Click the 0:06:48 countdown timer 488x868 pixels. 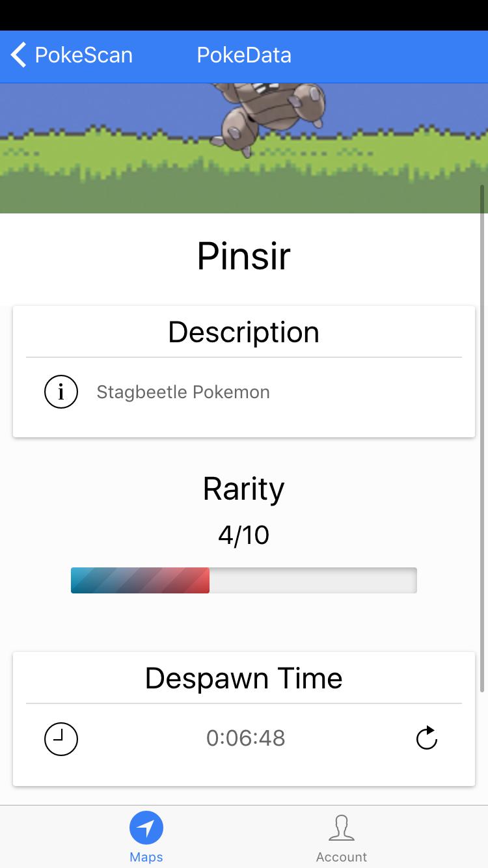click(245, 738)
